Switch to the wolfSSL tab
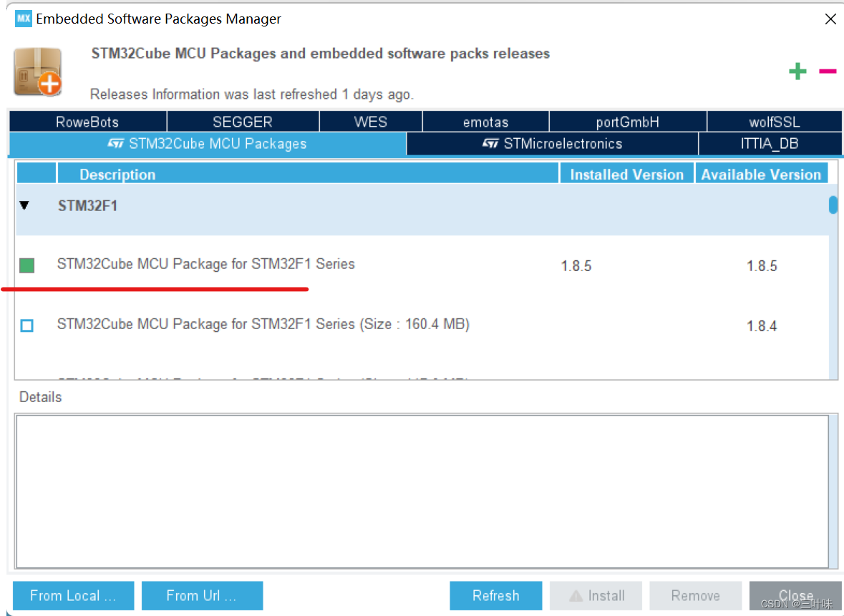844x616 pixels. pyautogui.click(x=775, y=122)
